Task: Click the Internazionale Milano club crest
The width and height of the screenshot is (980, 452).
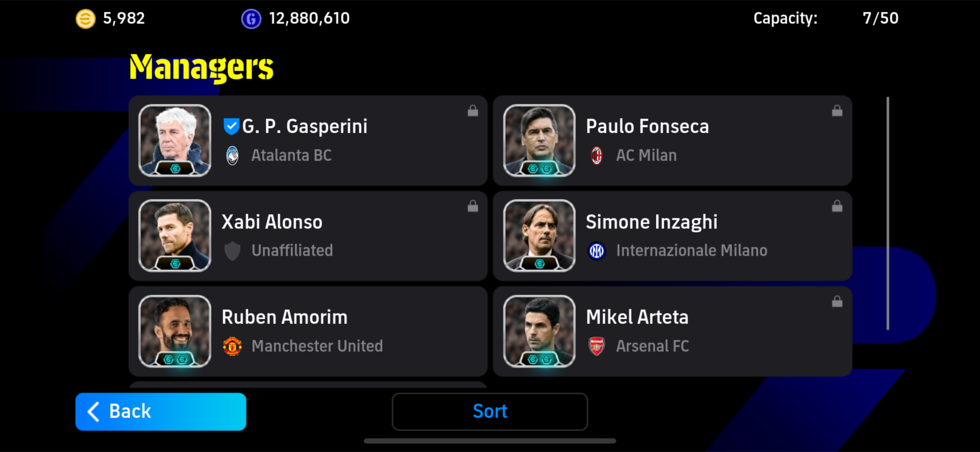Action: point(596,251)
